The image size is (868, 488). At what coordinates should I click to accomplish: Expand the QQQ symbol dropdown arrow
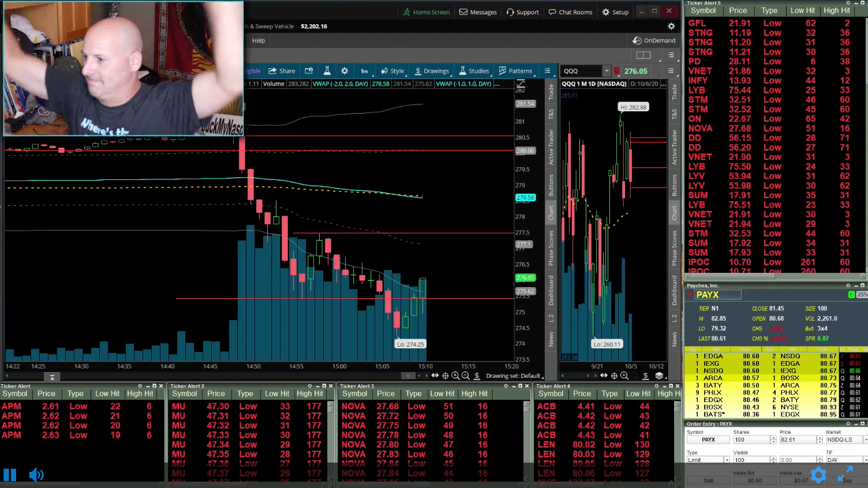pyautogui.click(x=607, y=71)
